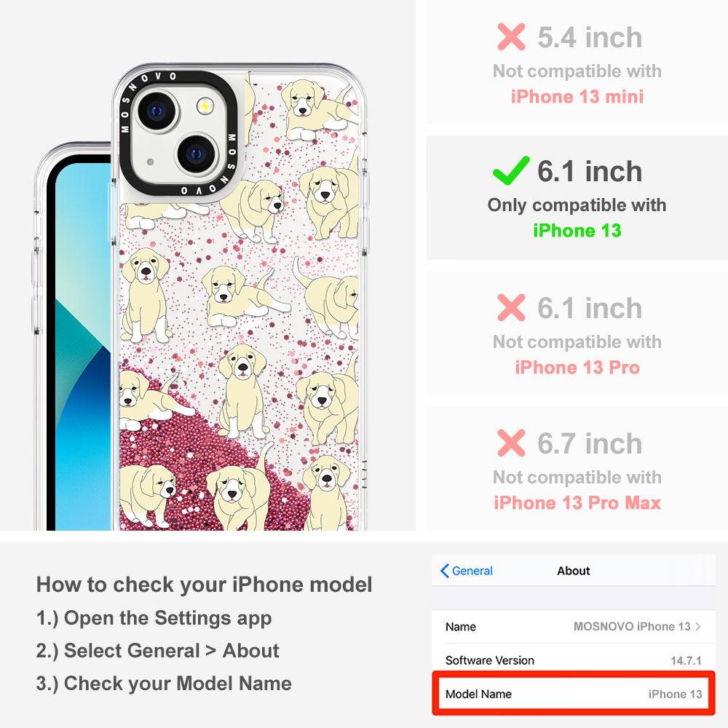Open the chevron on the Name row
This screenshot has height=728, width=728.
698,626
